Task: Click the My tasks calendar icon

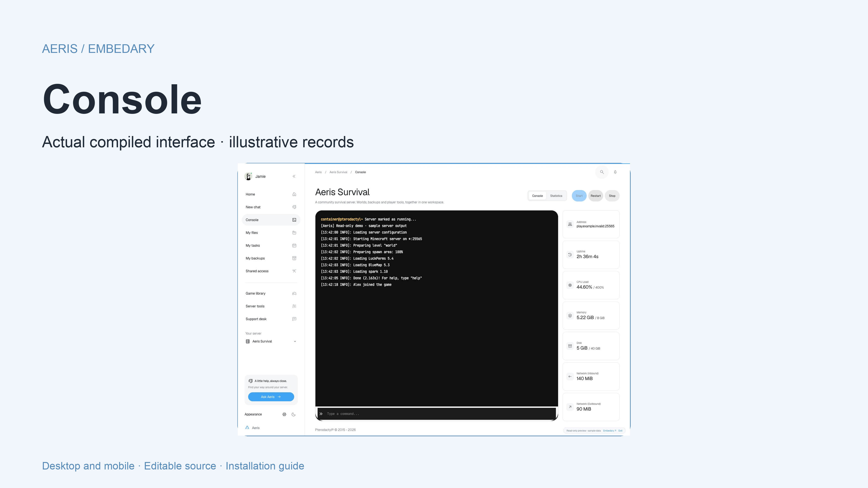Action: [x=294, y=246]
